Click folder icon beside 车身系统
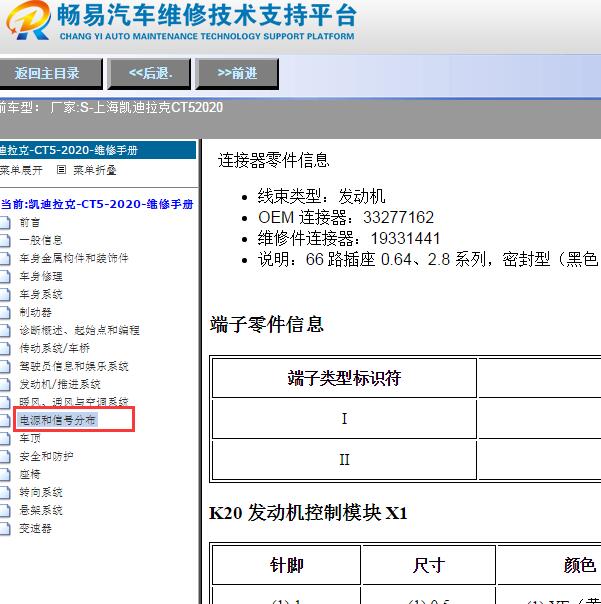The height and width of the screenshot is (604, 601). click(5, 295)
